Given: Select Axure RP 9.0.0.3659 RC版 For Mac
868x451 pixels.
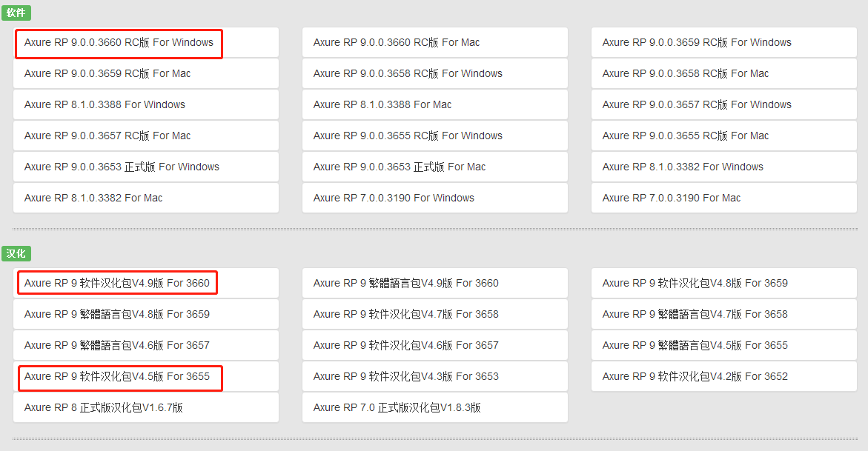Looking at the screenshot, I should (x=145, y=73).
